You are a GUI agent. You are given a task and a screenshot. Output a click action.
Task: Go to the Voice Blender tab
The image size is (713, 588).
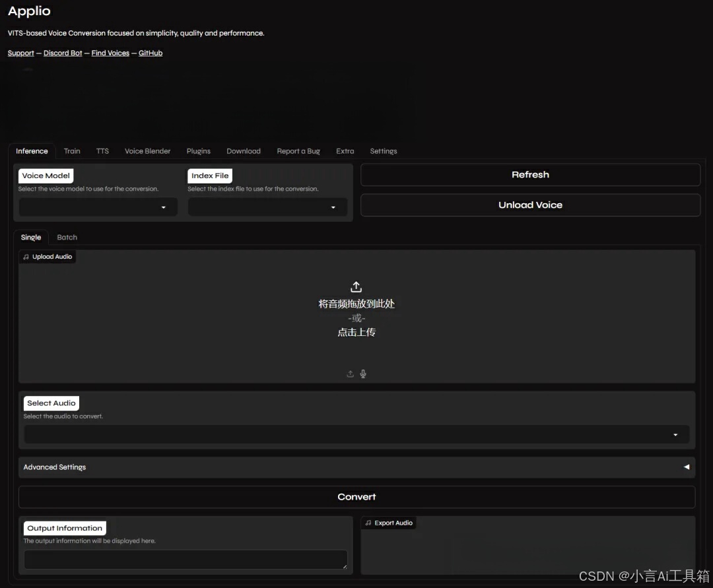click(147, 151)
